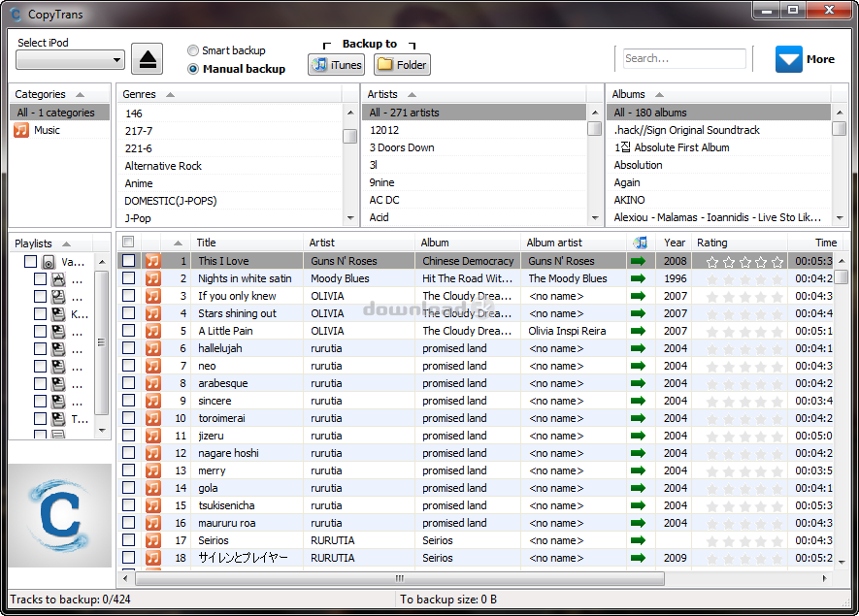Select the Smart backup radio button
859x616 pixels.
tap(193, 50)
